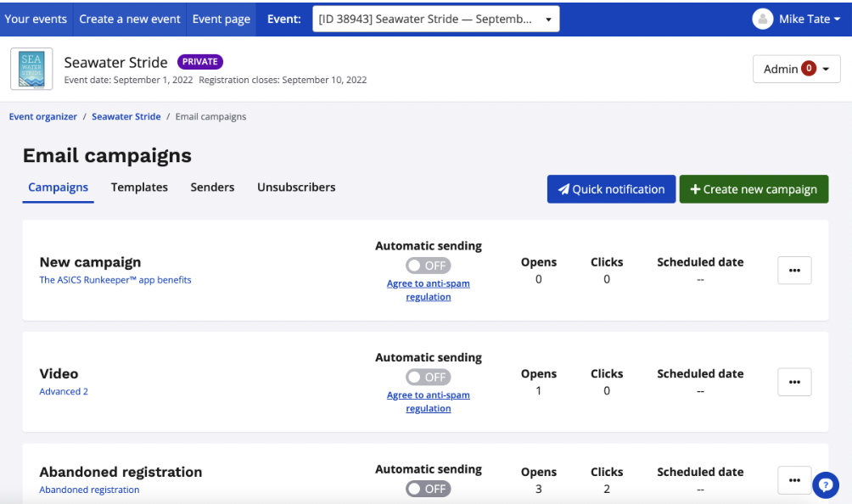Send a Quick notification
This screenshot has height=504, width=852.
(611, 189)
